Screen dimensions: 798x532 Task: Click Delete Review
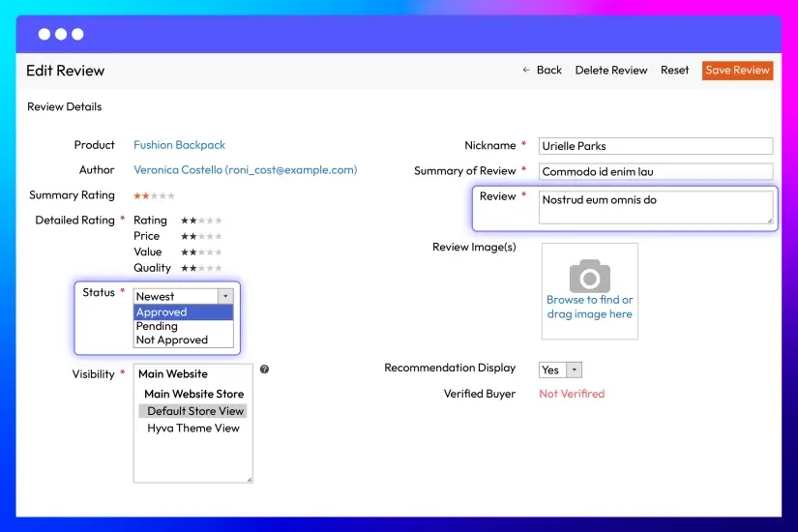pyautogui.click(x=611, y=70)
